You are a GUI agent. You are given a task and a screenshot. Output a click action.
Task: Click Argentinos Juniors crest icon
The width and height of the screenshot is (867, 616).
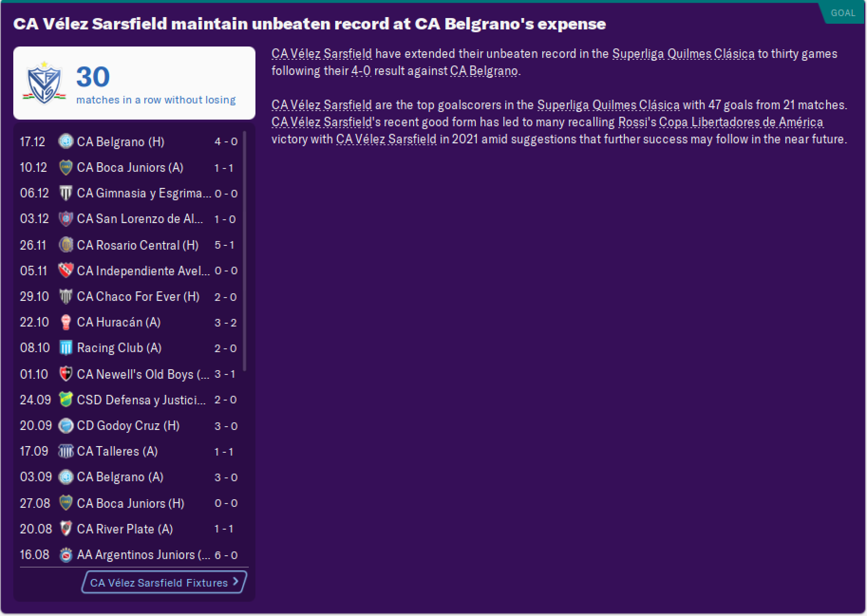(66, 554)
